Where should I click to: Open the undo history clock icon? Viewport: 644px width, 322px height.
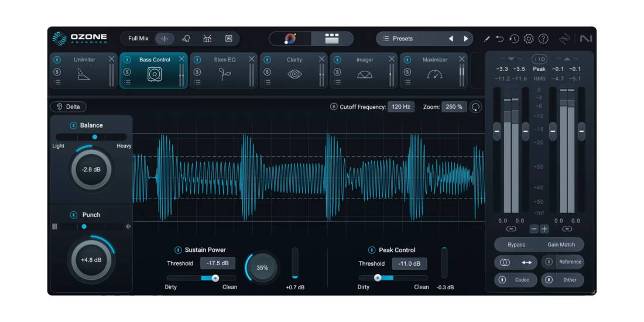pyautogui.click(x=514, y=39)
